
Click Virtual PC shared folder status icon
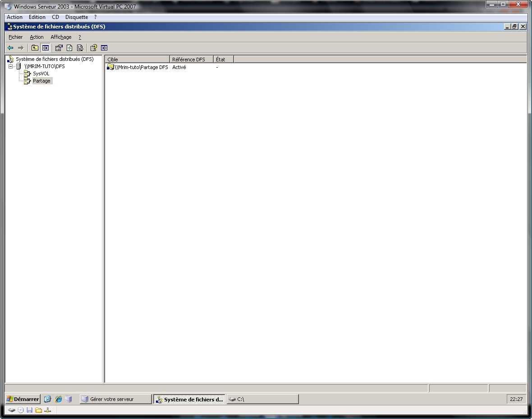(38, 410)
